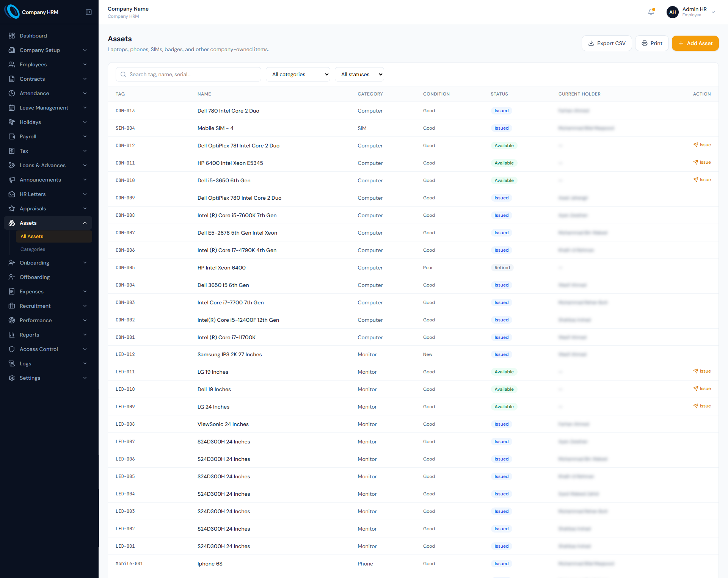Click the Tax receipt icon
728x578 pixels.
tap(12, 151)
